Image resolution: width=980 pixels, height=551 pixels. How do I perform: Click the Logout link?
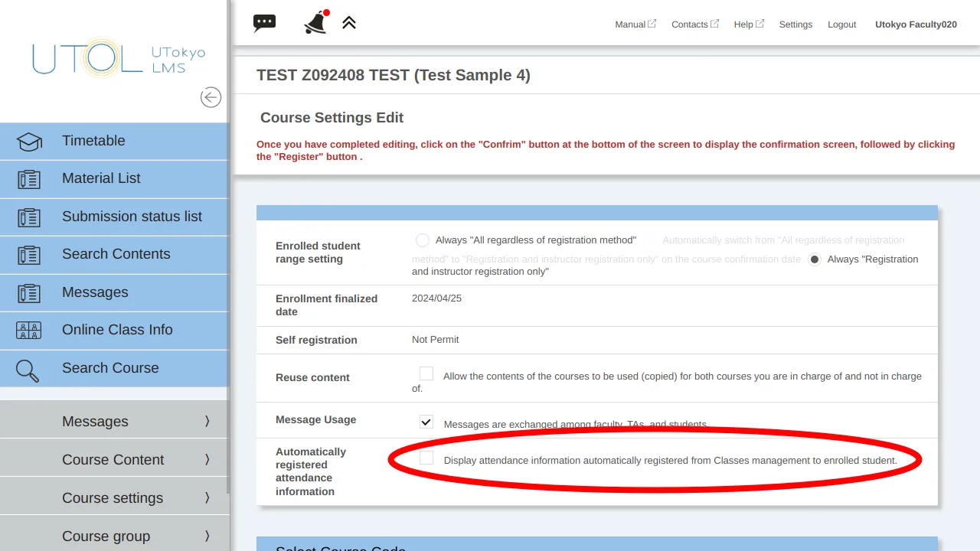coord(841,24)
